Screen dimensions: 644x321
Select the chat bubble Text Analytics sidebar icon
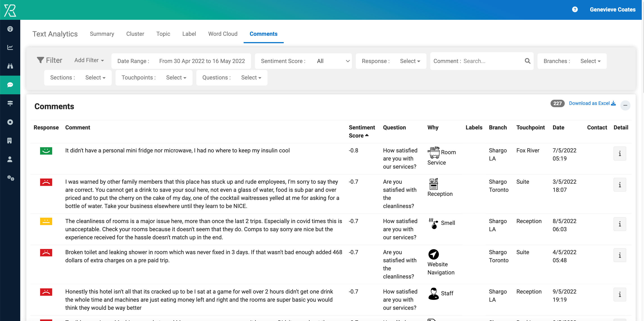pyautogui.click(x=10, y=85)
